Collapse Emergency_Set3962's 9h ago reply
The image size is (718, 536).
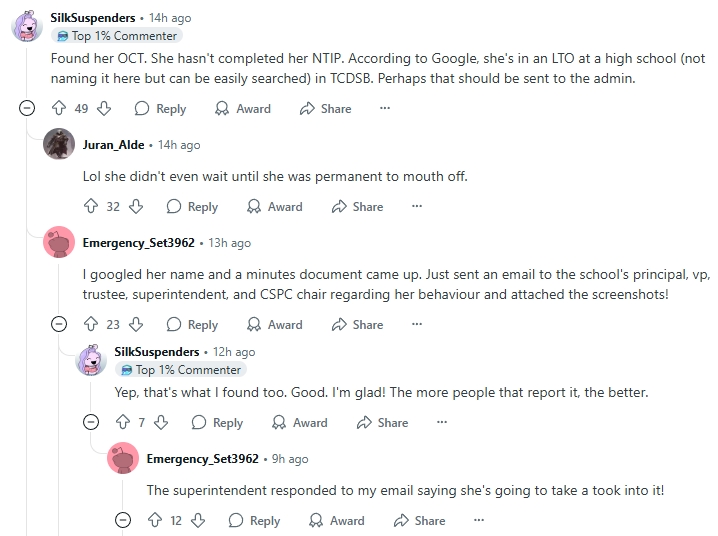tap(123, 520)
